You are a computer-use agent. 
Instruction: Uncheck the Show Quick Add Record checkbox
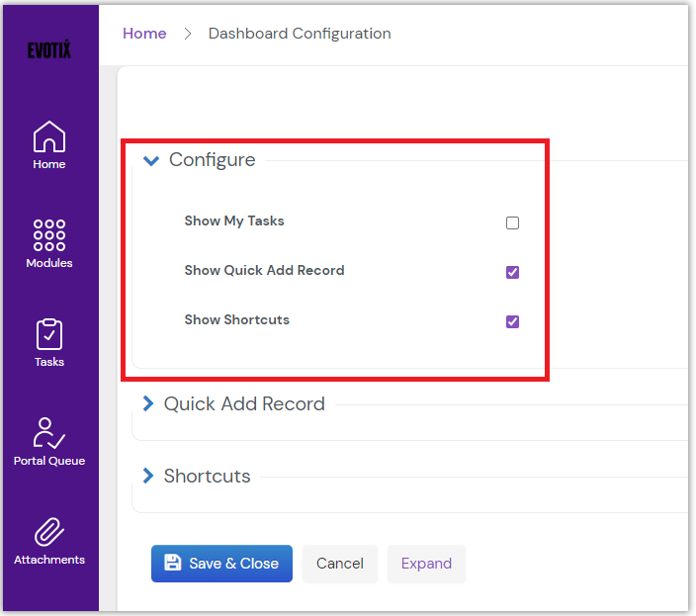pyautogui.click(x=512, y=272)
